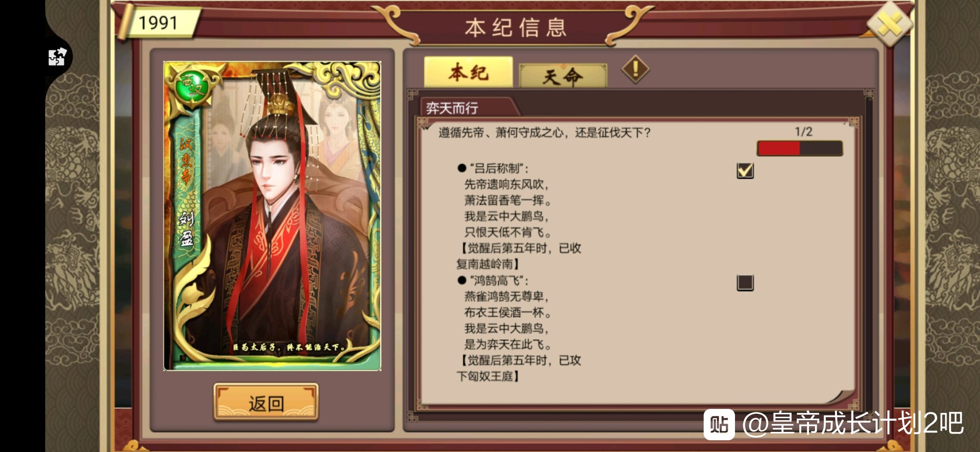Click the 本纪信息 title banner

pos(515,27)
